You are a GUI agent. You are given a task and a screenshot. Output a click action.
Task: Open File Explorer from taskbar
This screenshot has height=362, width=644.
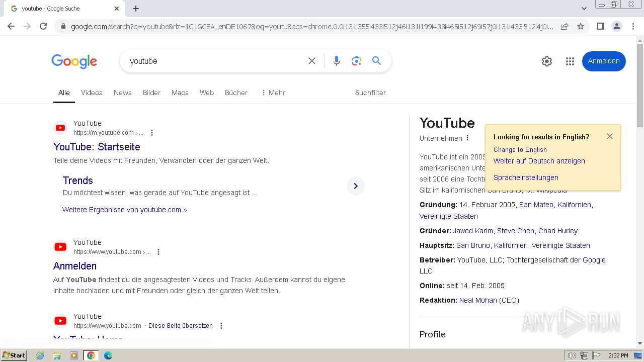[x=57, y=355]
